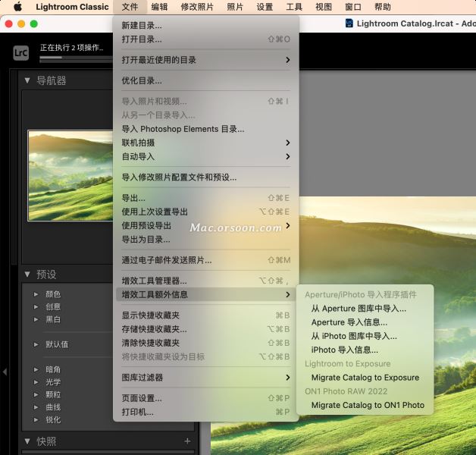Image resolution: width=476 pixels, height=455 pixels.
Task: Collapse the 快照 panel
Action: [27, 441]
